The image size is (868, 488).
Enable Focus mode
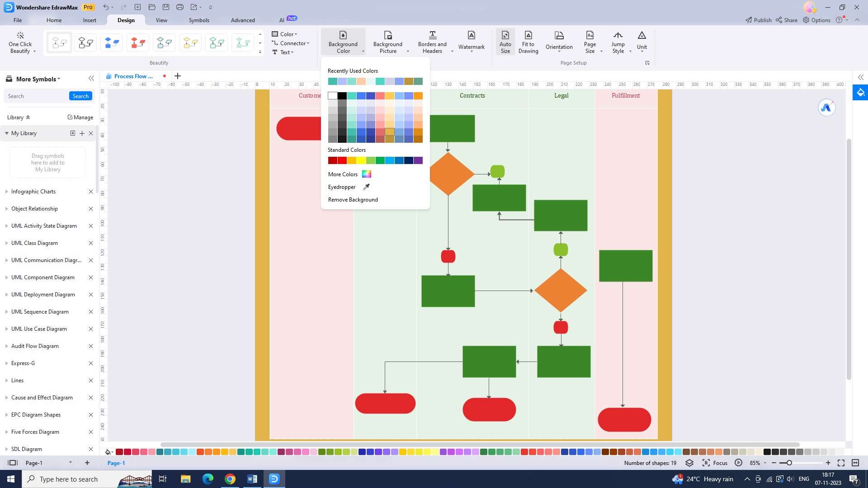tap(715, 463)
